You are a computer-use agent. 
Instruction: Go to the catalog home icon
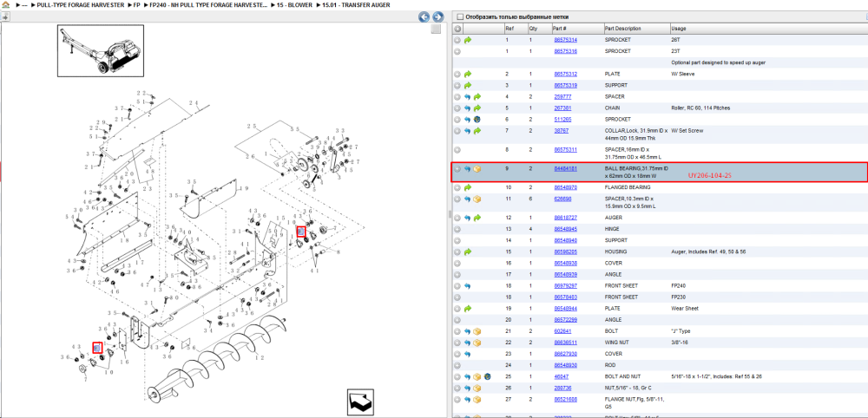tap(5, 5)
